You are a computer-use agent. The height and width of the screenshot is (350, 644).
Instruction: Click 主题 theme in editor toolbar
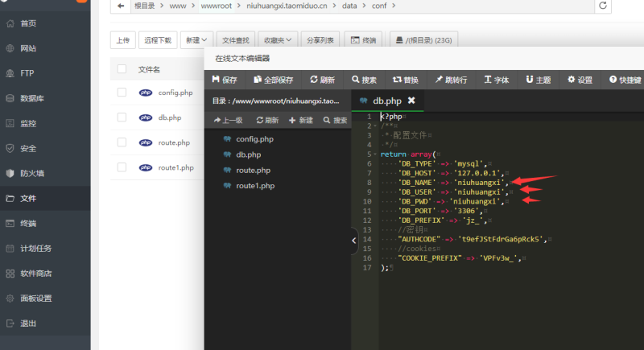(539, 80)
